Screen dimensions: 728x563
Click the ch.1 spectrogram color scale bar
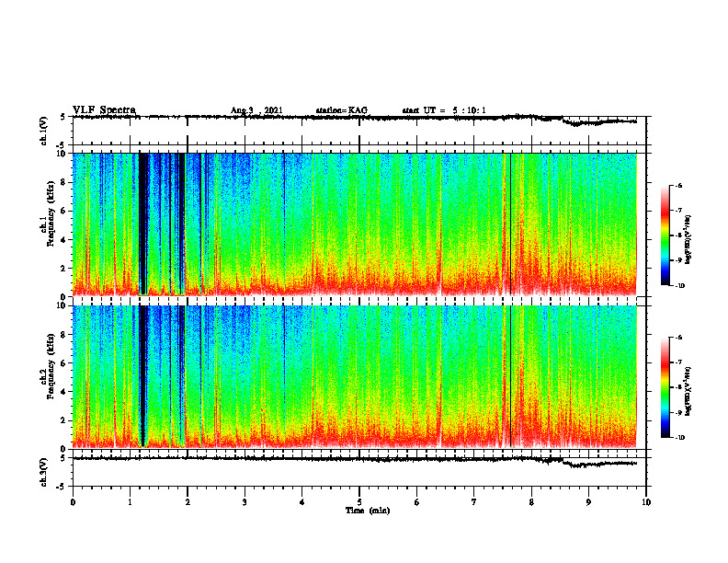coord(665,236)
